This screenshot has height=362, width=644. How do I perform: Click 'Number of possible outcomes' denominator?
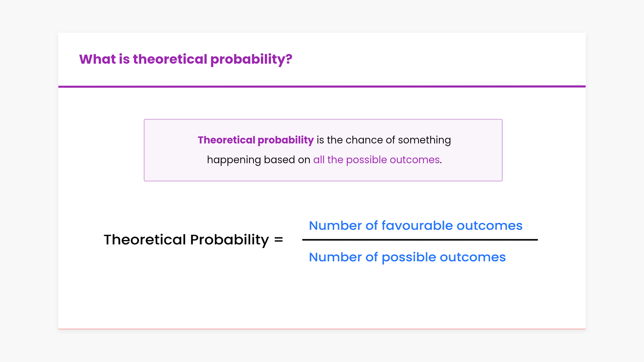coord(407,257)
